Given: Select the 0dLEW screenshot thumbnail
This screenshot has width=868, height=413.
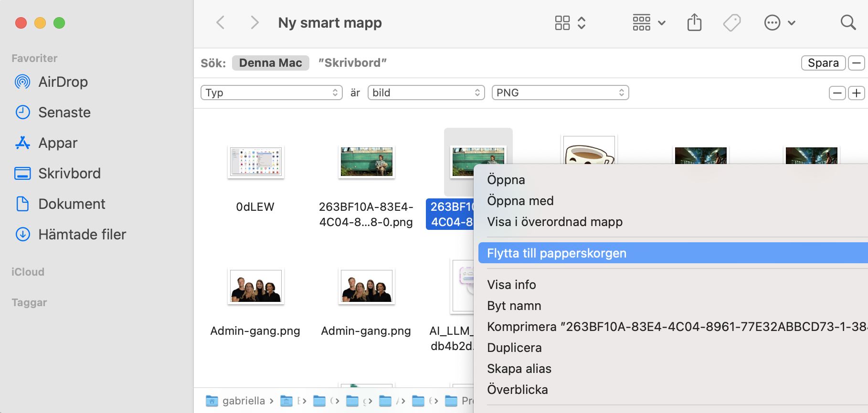Looking at the screenshot, I should pyautogui.click(x=256, y=162).
